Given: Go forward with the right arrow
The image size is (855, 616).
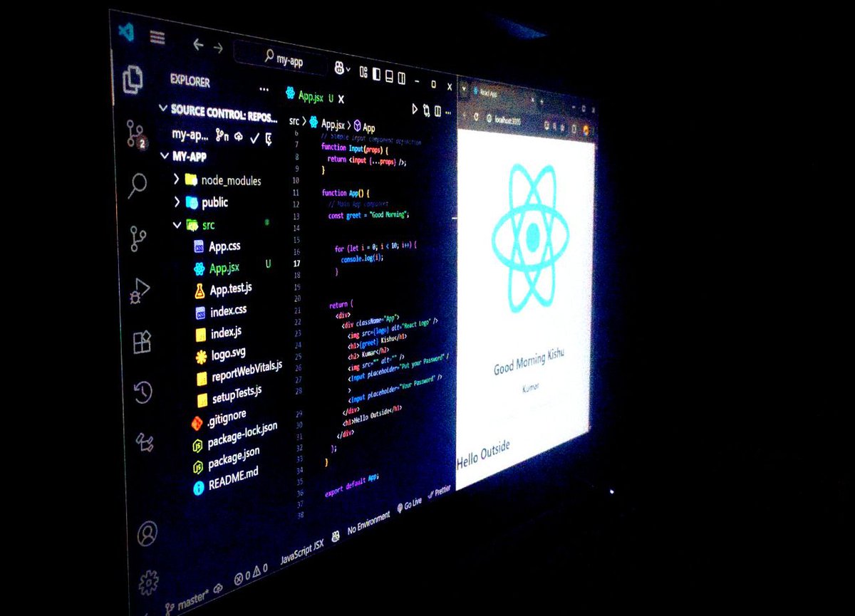Looking at the screenshot, I should point(218,48).
